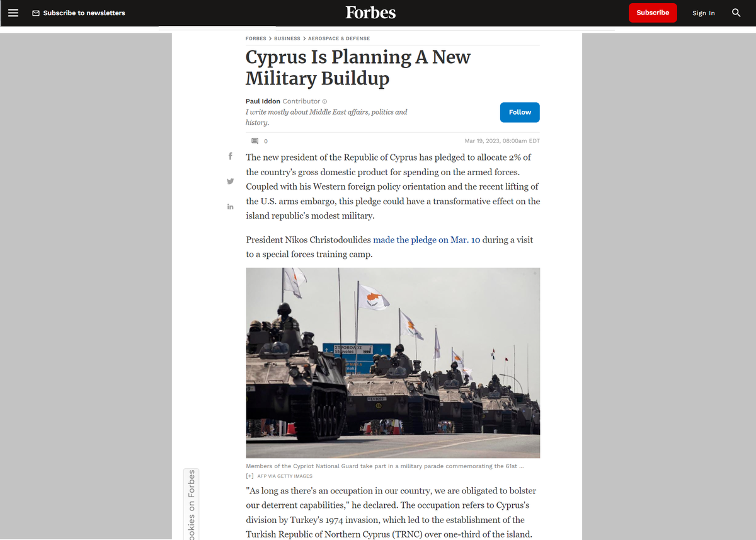The width and height of the screenshot is (756, 540).
Task: Click the newsletter envelope icon
Action: click(36, 13)
